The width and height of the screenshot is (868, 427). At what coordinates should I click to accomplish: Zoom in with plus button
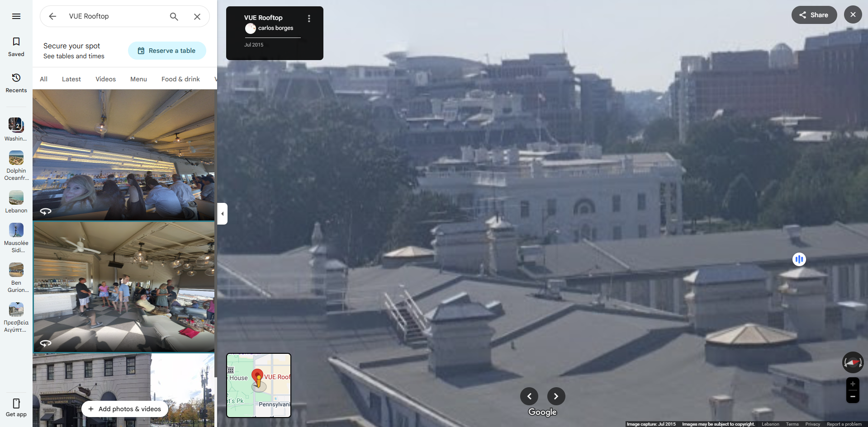point(853,384)
